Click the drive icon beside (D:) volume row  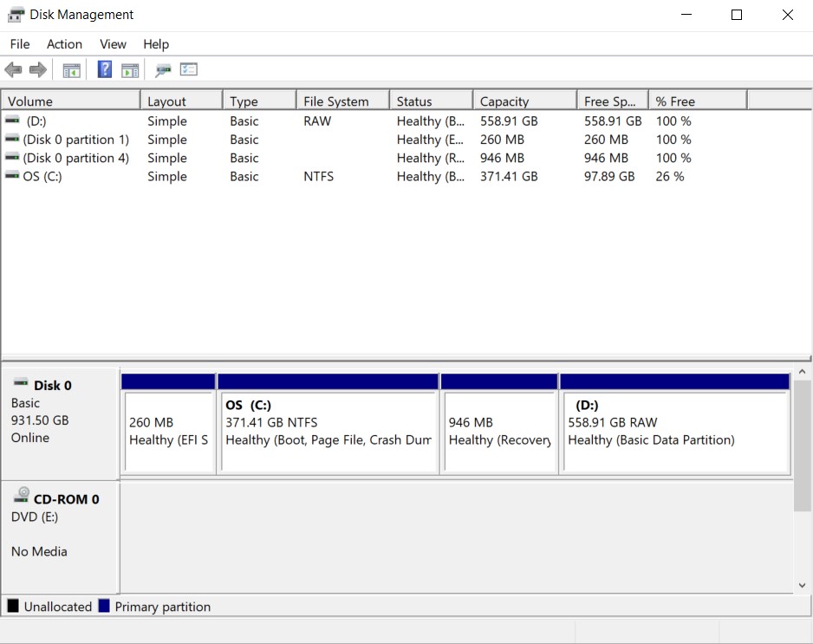pos(12,120)
